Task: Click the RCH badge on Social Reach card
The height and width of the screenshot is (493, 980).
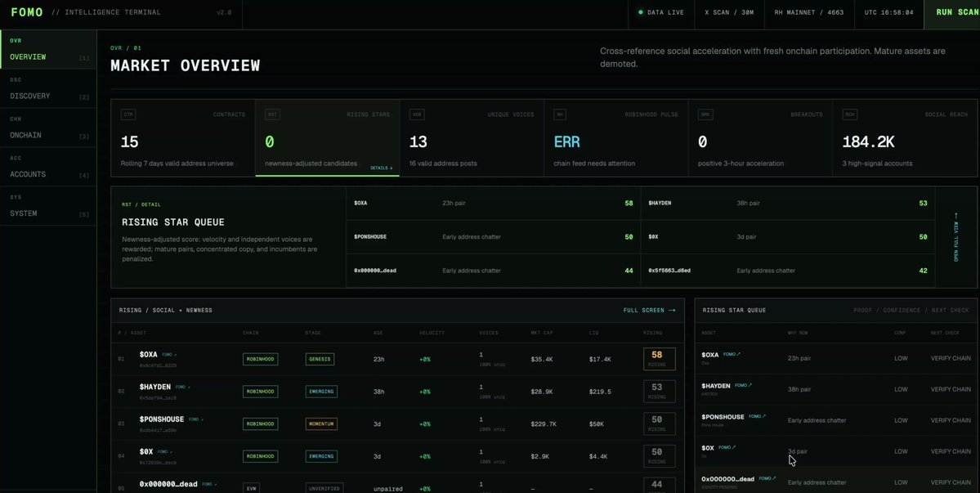Action: click(x=850, y=115)
